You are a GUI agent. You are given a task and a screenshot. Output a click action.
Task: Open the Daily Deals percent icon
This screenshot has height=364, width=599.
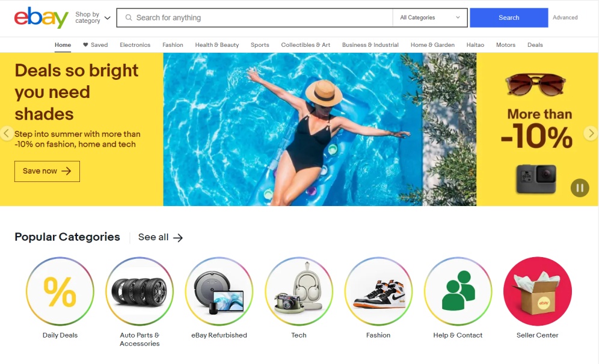60,291
